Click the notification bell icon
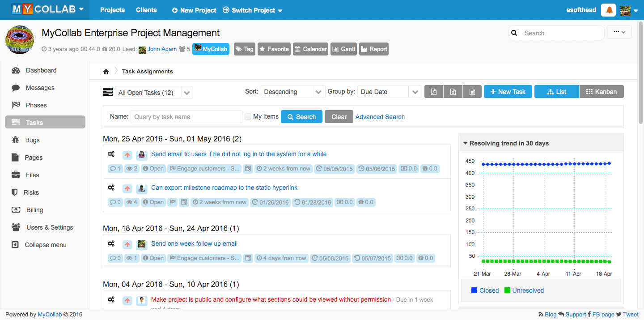This screenshot has height=320, width=644. coord(609,10)
